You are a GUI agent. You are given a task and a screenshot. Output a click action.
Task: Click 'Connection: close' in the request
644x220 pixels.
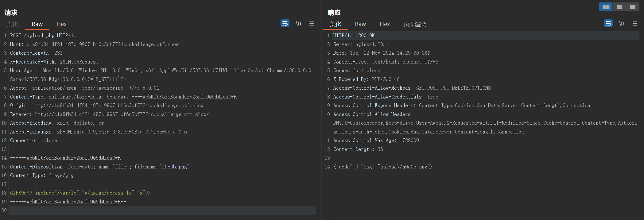pos(33,140)
